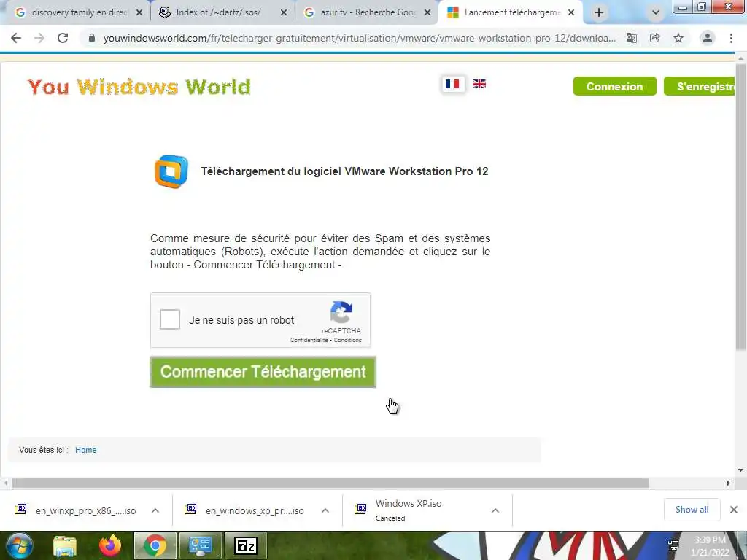Click scroll-down arrow of vertical scrollbar

(741, 470)
